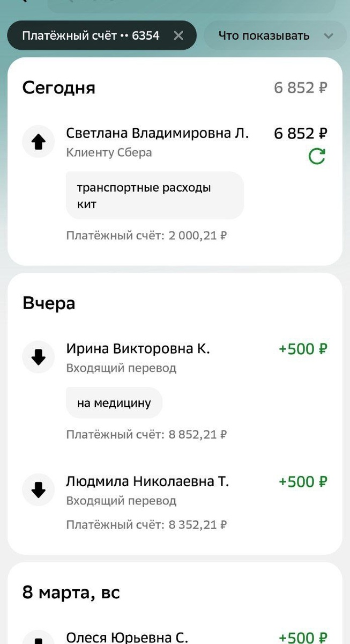Tap the chevron next to Что показывать
The image size is (350, 644).
(x=329, y=36)
